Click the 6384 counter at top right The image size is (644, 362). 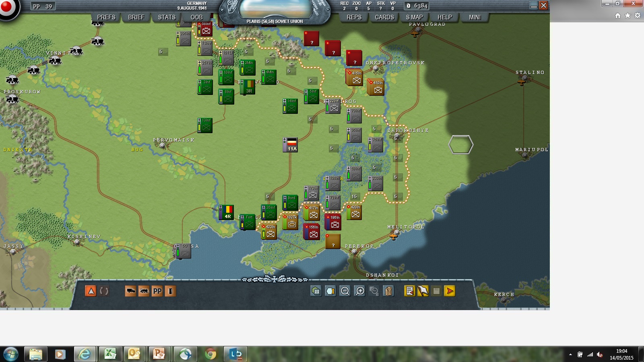[417, 6]
